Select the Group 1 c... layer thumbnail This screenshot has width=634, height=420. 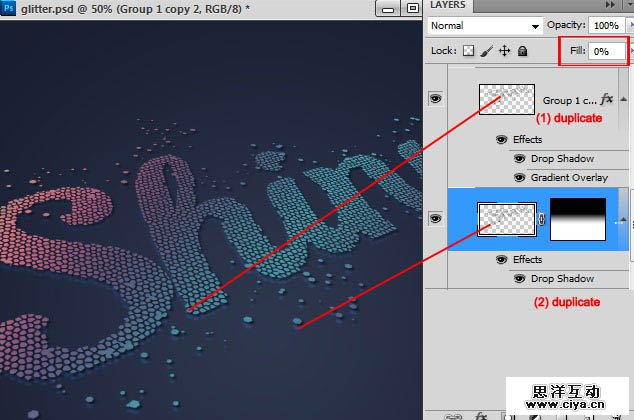click(x=507, y=99)
